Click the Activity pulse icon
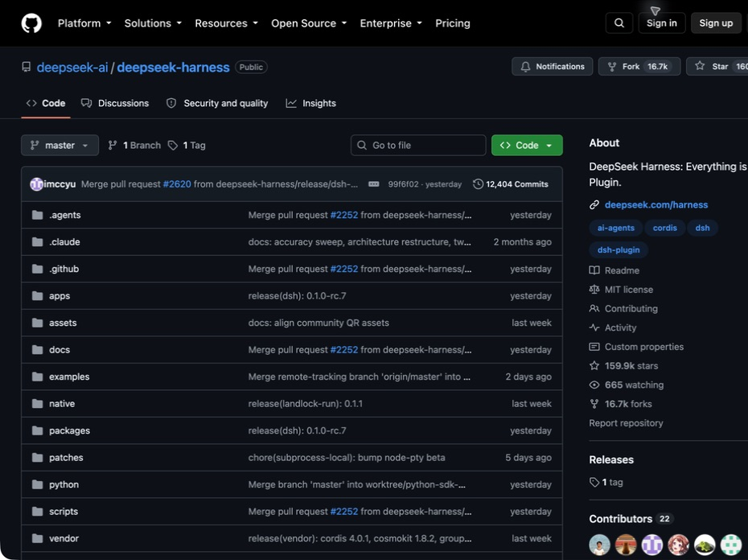Image resolution: width=748 pixels, height=560 pixels. point(594,328)
